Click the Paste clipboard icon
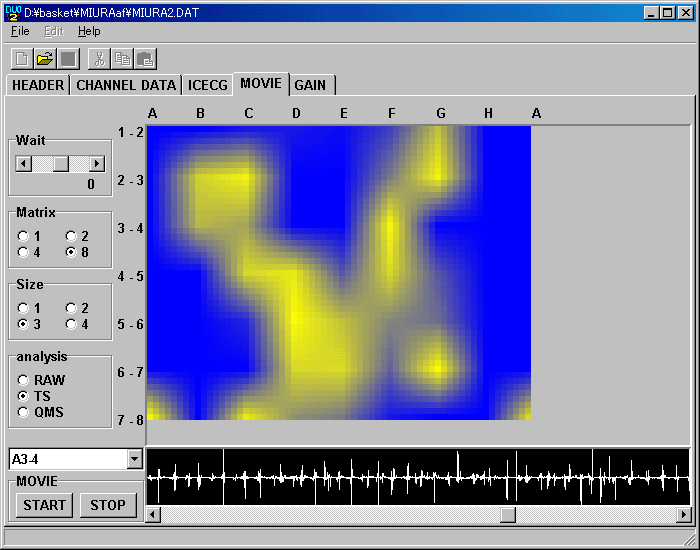The height and width of the screenshot is (550, 700). [x=143, y=59]
